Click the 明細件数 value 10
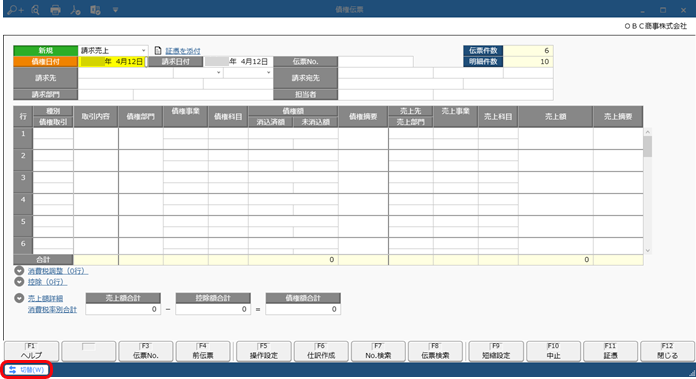Viewport: 696px width, 379px height. [x=528, y=62]
